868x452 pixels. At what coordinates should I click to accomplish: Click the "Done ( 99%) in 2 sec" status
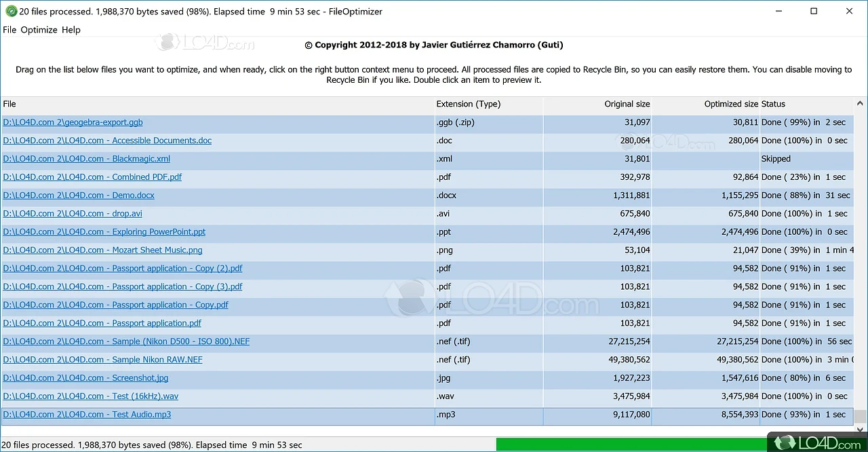point(804,122)
